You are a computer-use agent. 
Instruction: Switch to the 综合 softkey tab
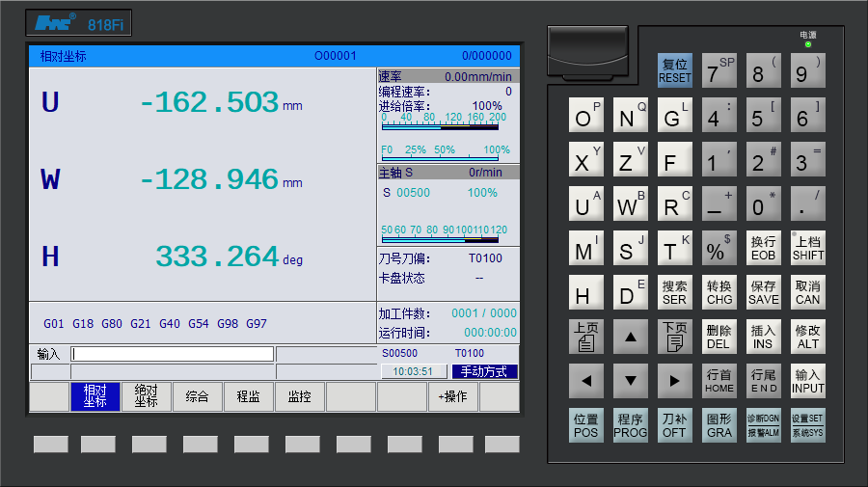point(197,396)
